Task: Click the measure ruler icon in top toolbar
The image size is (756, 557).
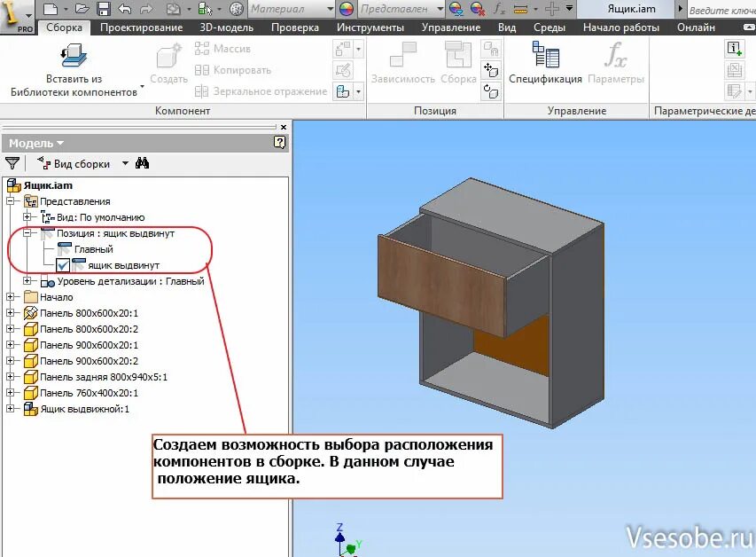Action: coord(521,9)
